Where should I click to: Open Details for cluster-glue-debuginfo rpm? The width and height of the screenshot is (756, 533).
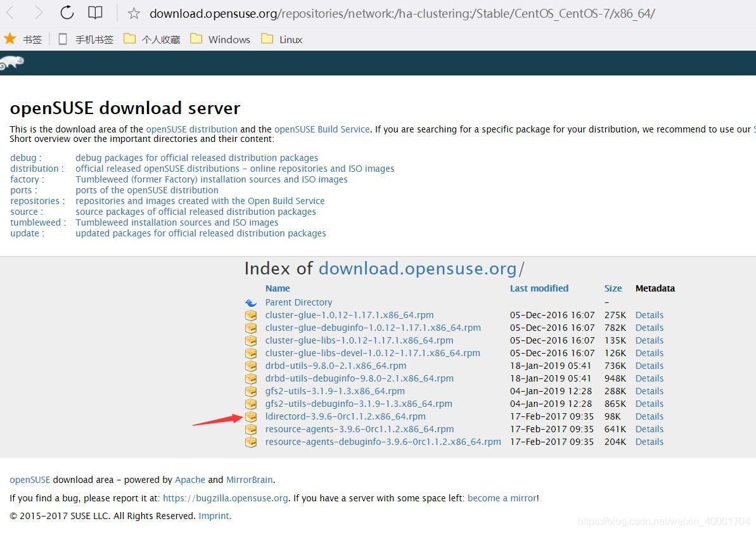click(x=650, y=328)
